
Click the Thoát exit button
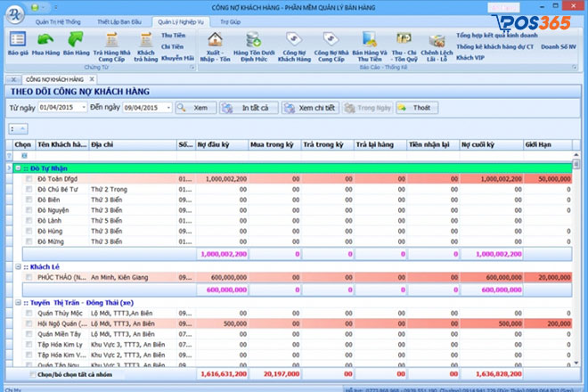417,108
